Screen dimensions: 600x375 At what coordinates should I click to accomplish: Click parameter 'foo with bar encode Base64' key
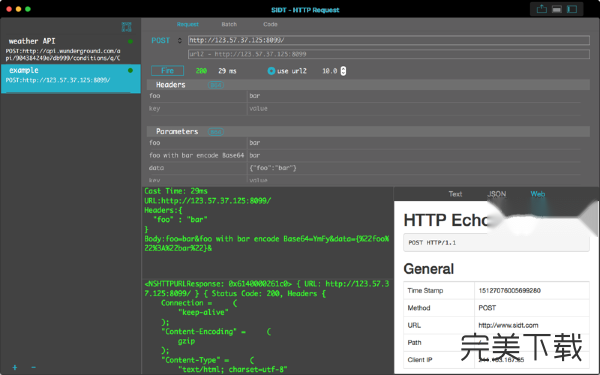197,155
